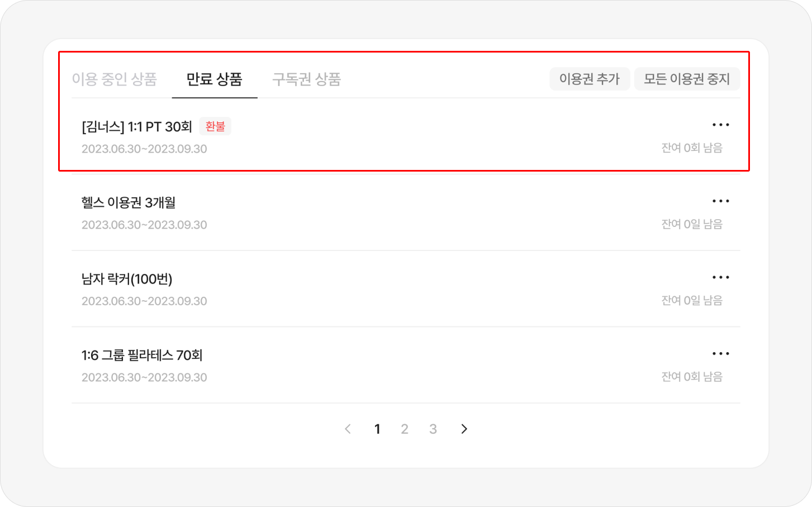Open more options for 헬스 이용권 3개월
This screenshot has width=812, height=507.
[720, 201]
